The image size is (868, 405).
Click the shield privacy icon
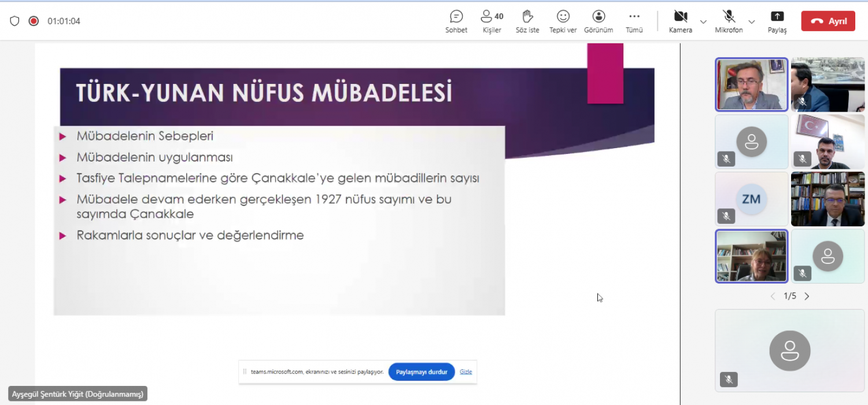pyautogui.click(x=14, y=21)
